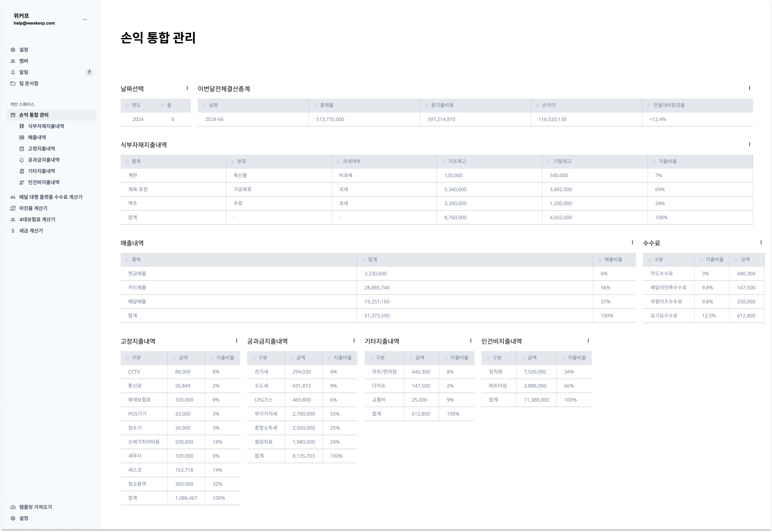772x532 pixels.
Task: Click 식부자재지출내역 sidebar page icon
Action: (22, 126)
